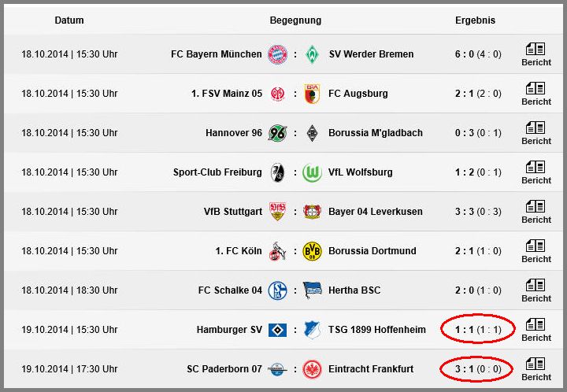Select the 1. FC Köln team name
Screen dimensions: 567x392
click(x=239, y=251)
